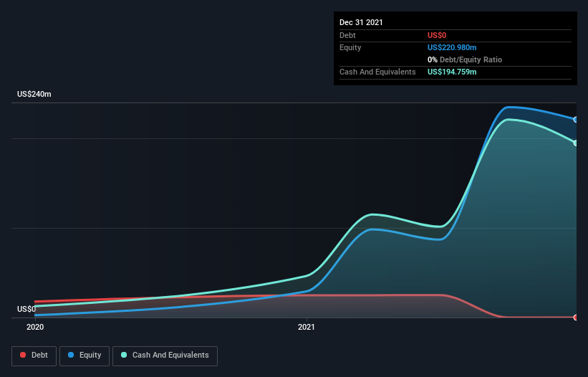Click the Cash And Equivalents tooltip label
Image resolution: width=588 pixels, height=377 pixels.
pos(377,72)
